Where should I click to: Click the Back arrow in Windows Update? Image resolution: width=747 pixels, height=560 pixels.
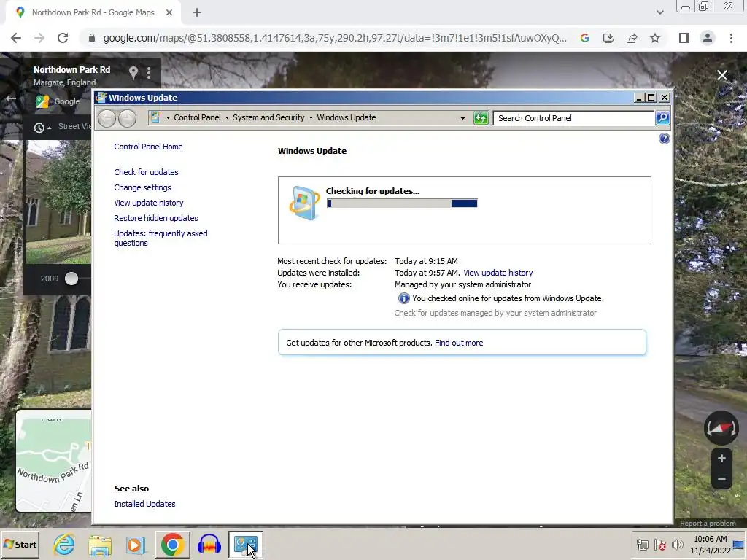pyautogui.click(x=107, y=118)
